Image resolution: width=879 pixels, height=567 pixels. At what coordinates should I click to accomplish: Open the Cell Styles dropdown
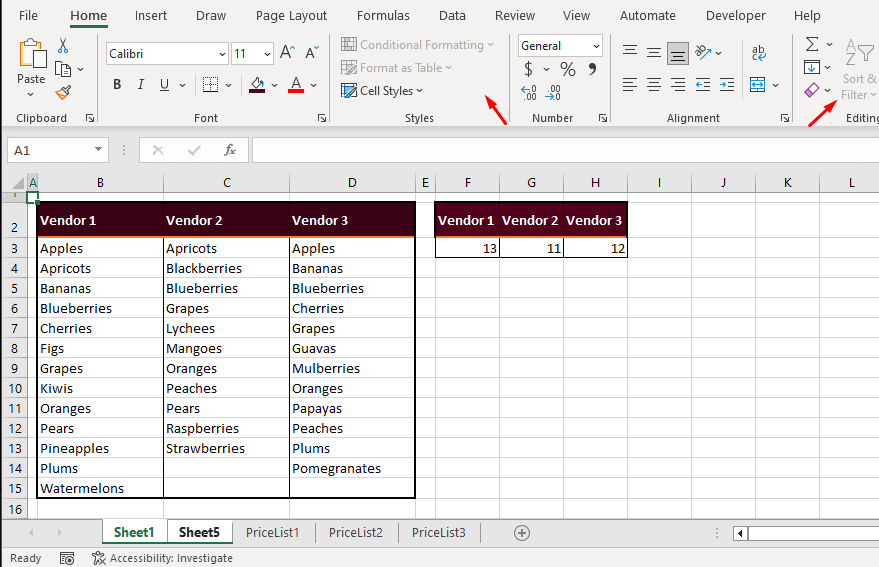[x=382, y=90]
